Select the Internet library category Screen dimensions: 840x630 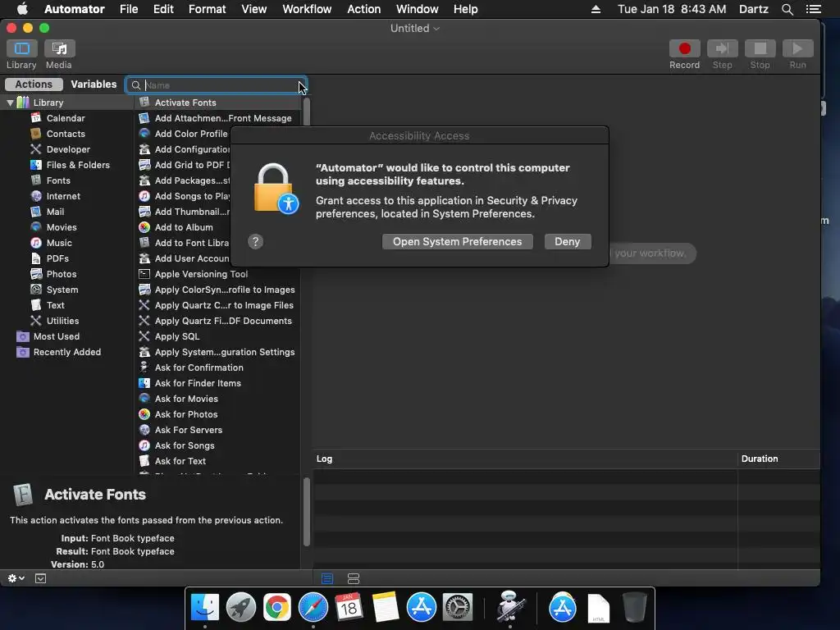(x=63, y=196)
